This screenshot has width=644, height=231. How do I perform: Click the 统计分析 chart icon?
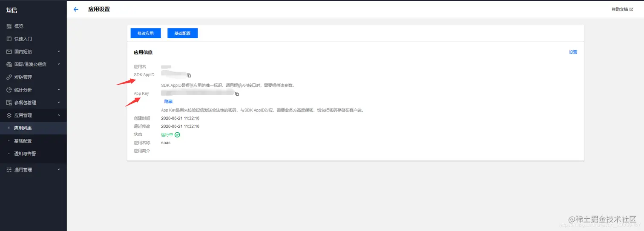tap(9, 90)
